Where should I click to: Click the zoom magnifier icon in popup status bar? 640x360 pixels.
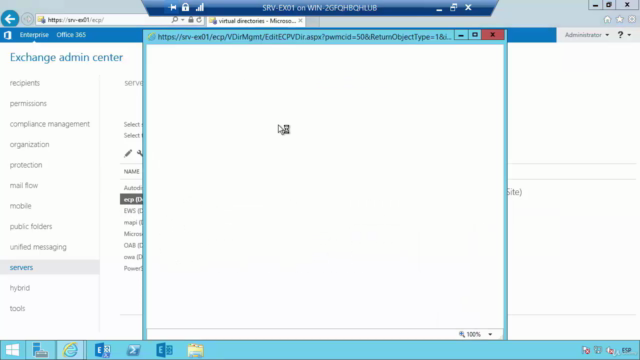click(462, 334)
